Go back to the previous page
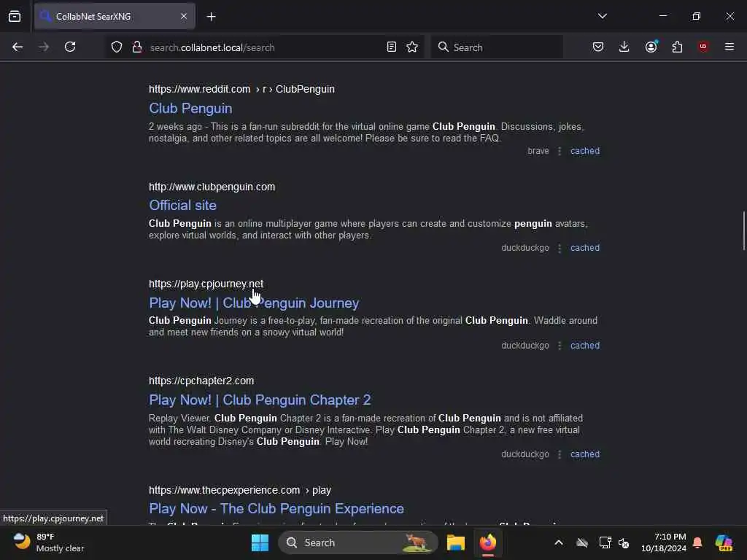This screenshot has height=560, width=747. [18, 47]
